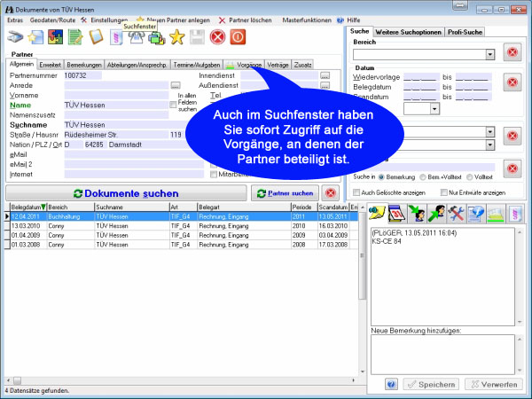Image resolution: width=532 pixels, height=399 pixels.
Task: Click the document-with-star toolbar icon
Action: point(35,37)
